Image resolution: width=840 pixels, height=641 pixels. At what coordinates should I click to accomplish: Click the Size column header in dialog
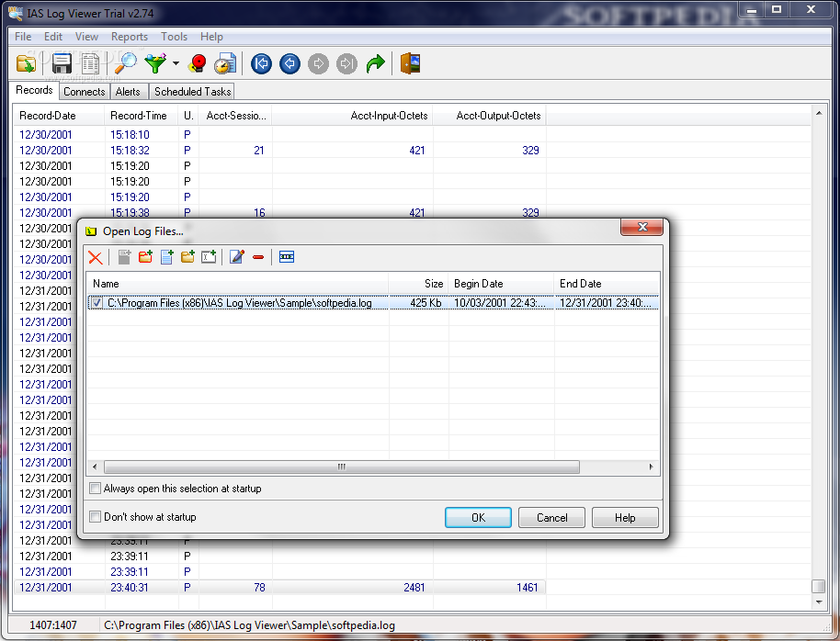pyautogui.click(x=418, y=283)
